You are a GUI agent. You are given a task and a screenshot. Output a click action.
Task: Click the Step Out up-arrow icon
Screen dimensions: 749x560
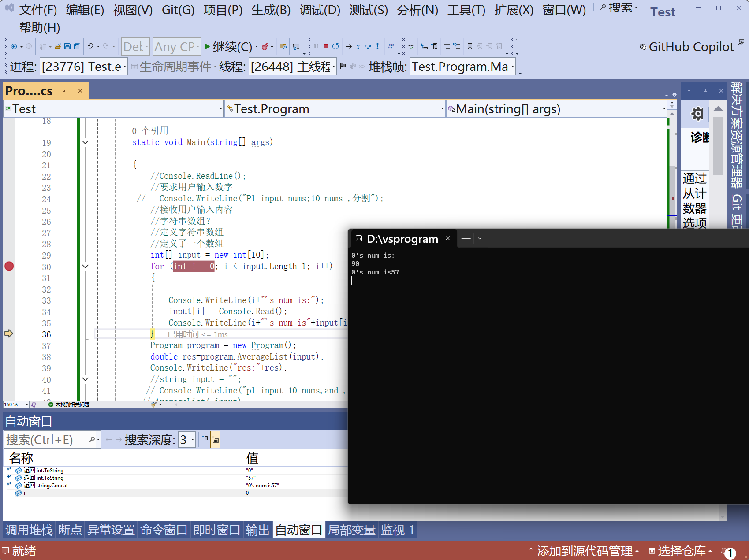377,46
